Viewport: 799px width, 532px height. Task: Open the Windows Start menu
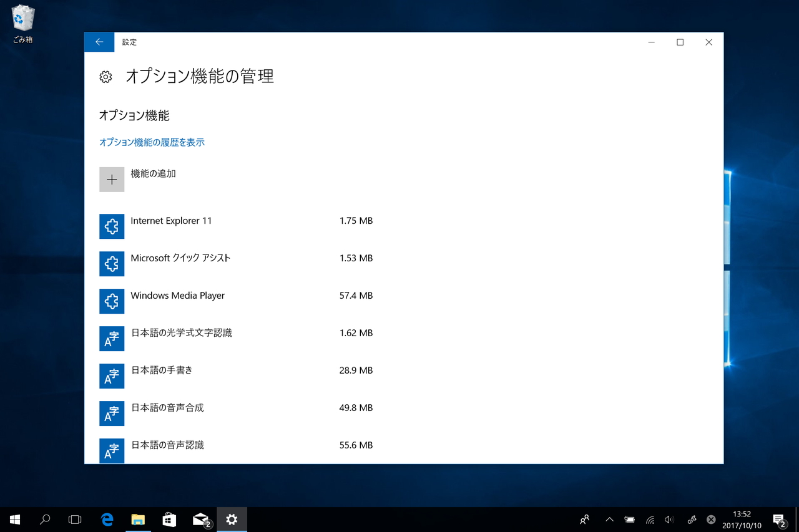coord(15,520)
